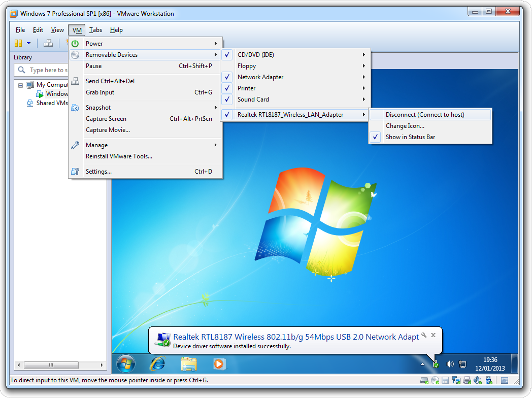Click the USB device status bar icon
The height and width of the screenshot is (398, 532).
(488, 380)
